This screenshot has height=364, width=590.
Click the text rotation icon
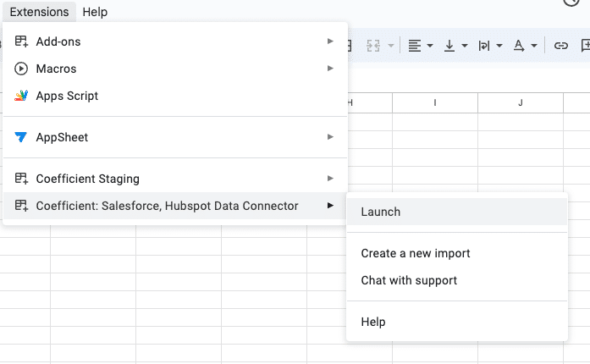pyautogui.click(x=519, y=46)
